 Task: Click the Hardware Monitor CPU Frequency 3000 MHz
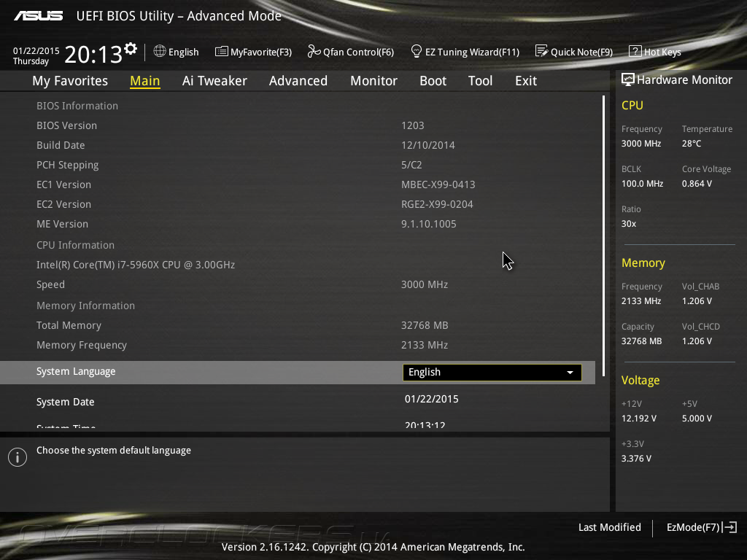(640, 144)
